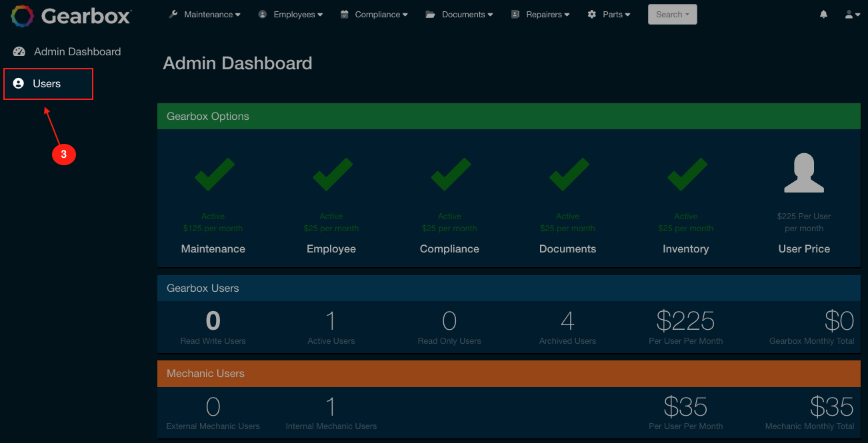Viewport: 868px width, 443px height.
Task: Open the user account icon menu
Action: click(x=852, y=14)
